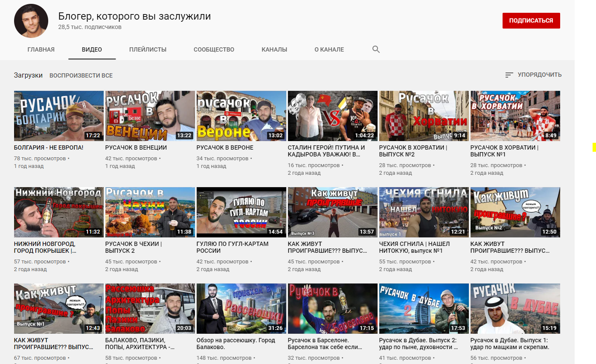Click title 'Русачок в Дубае. Выпуск 2'
The image size is (596, 364).
click(418, 344)
